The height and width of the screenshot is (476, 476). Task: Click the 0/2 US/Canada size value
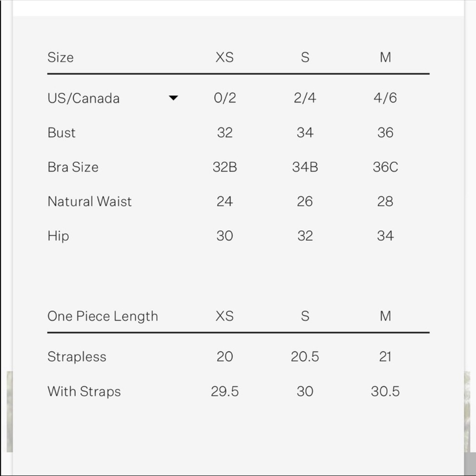(225, 98)
